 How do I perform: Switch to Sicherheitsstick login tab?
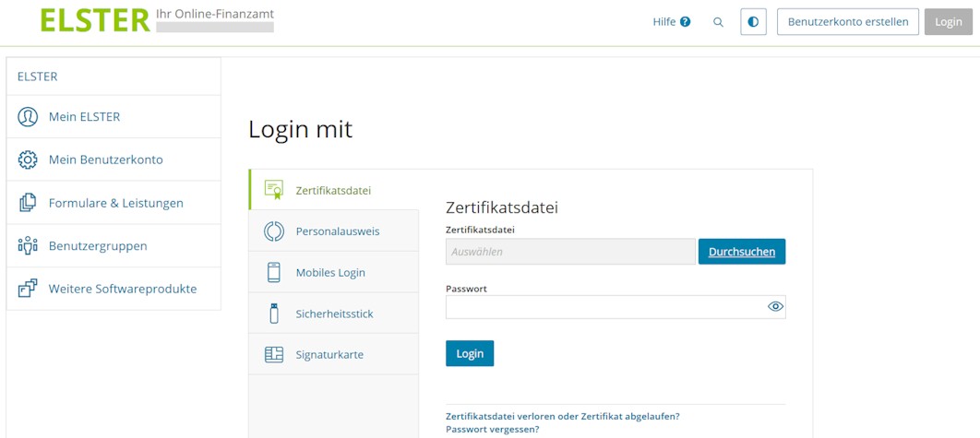tap(334, 314)
